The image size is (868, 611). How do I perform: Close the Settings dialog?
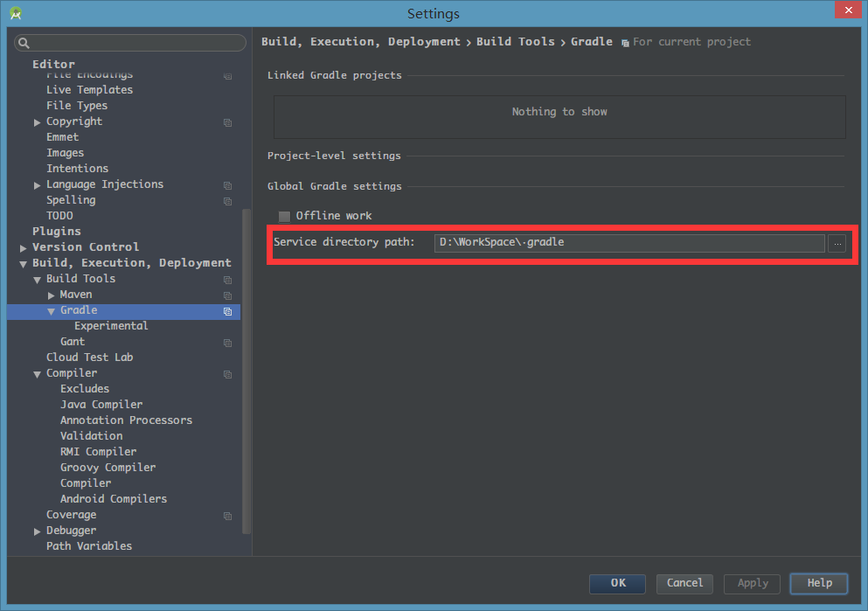click(849, 10)
